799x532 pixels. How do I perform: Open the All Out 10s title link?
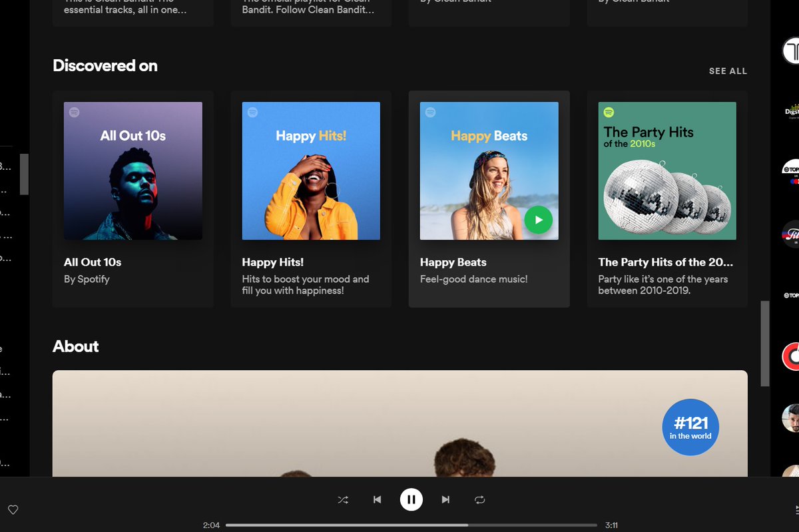(93, 262)
